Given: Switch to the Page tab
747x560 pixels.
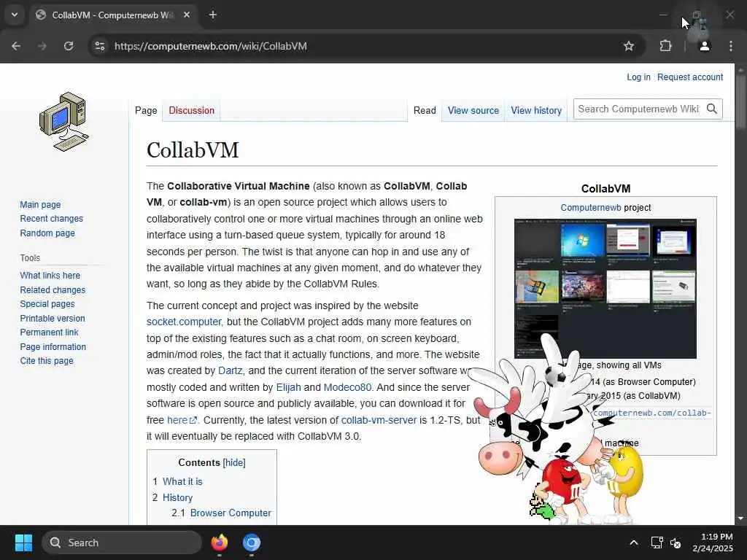Looking at the screenshot, I should (146, 111).
